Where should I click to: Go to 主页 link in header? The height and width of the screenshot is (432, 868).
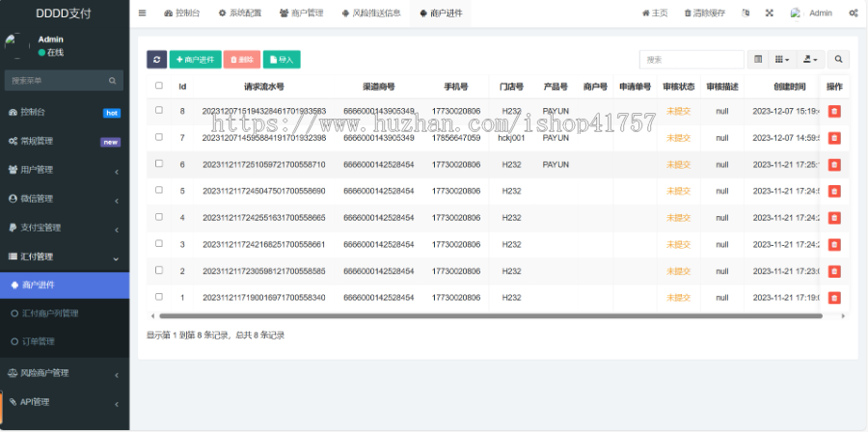click(x=655, y=13)
